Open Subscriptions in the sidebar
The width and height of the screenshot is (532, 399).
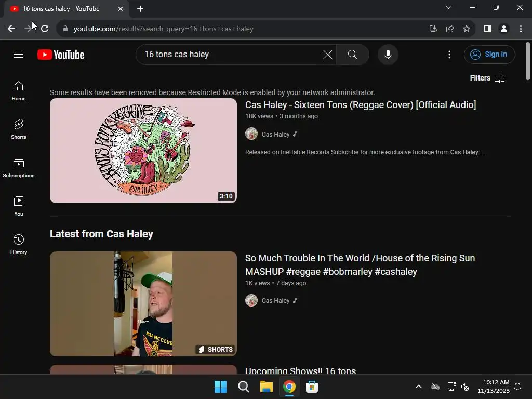(x=19, y=168)
